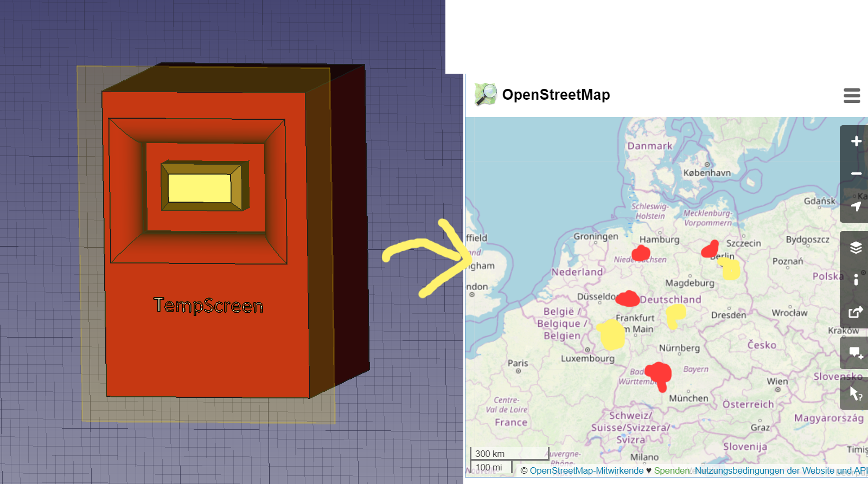The width and height of the screenshot is (868, 484).
Task: Click the Graz city label
Action: pyautogui.click(x=760, y=428)
